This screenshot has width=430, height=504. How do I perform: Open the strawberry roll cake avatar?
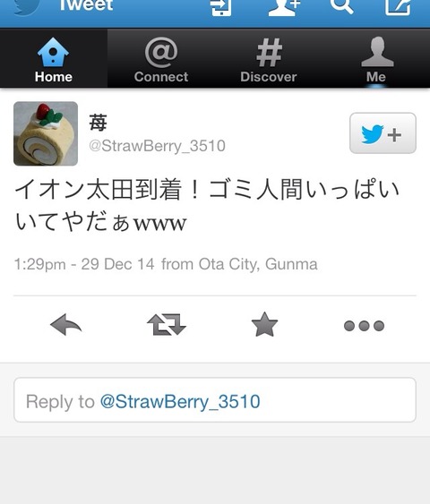click(x=46, y=133)
